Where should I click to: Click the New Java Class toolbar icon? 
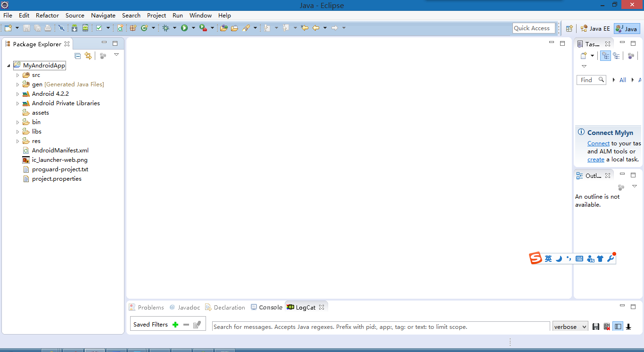tap(144, 28)
